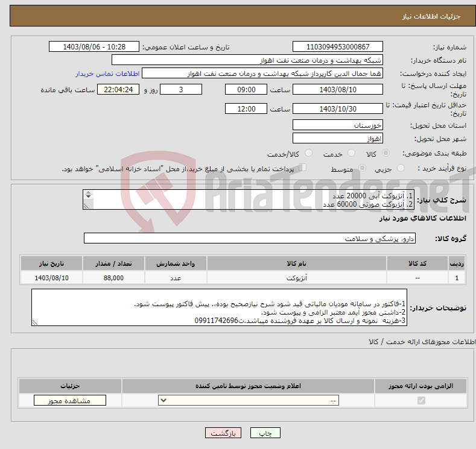Click the نام کالا column header

tap(297, 263)
